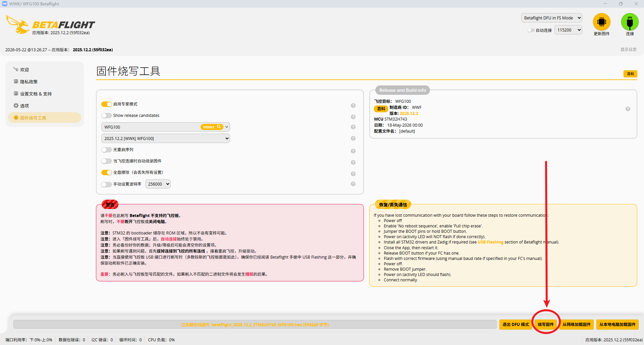
Task: Click 显示日志 to show the log
Action: coord(629,50)
